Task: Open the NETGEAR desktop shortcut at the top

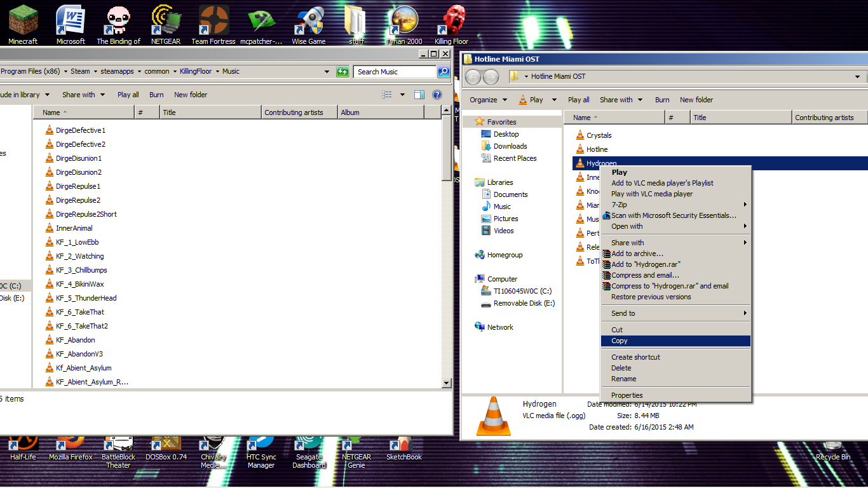Action: (x=166, y=25)
